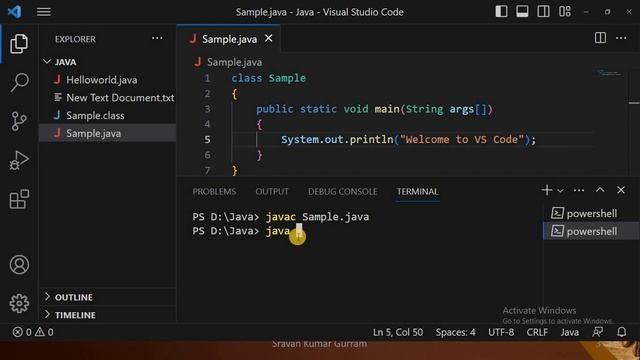Screen dimensions: 640x360
Task: Open Sample.class in the Explorer
Action: pos(95,116)
